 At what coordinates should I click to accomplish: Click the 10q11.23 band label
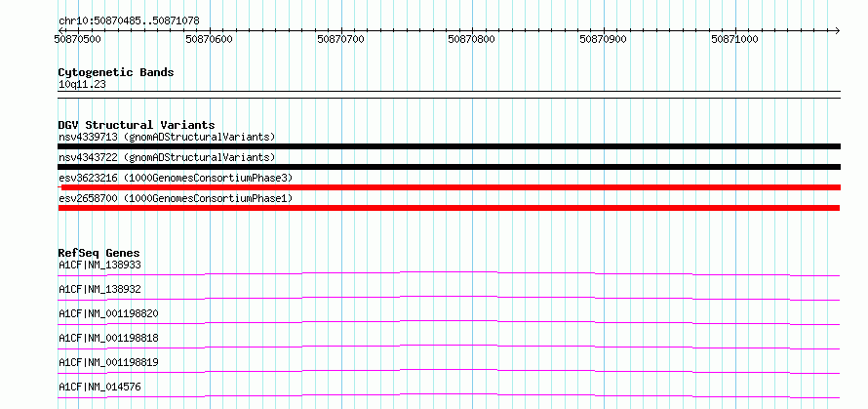click(82, 85)
